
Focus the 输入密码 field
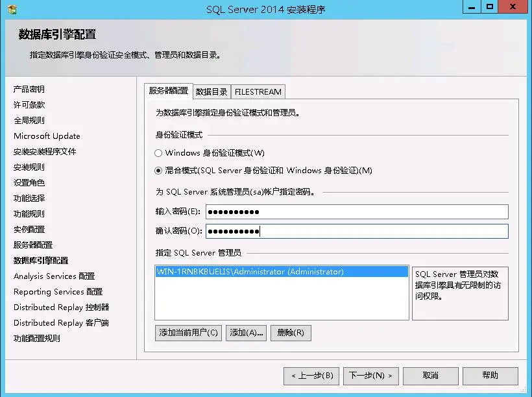pos(357,211)
